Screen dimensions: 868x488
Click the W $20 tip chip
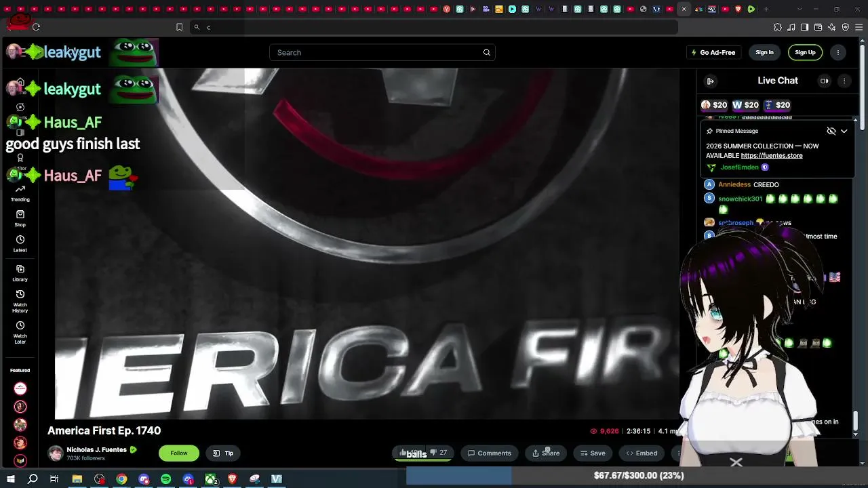coord(745,105)
